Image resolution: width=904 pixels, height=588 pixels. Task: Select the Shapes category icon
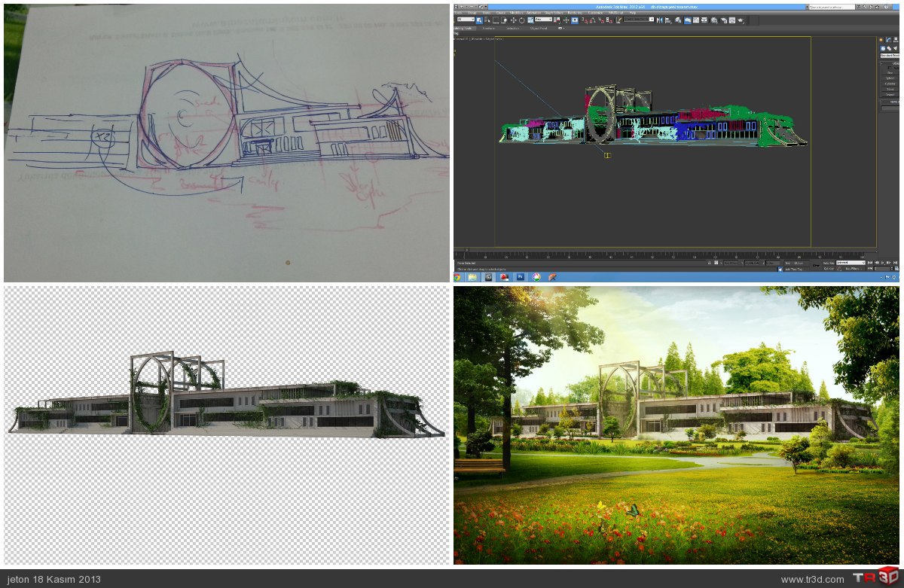[889, 49]
